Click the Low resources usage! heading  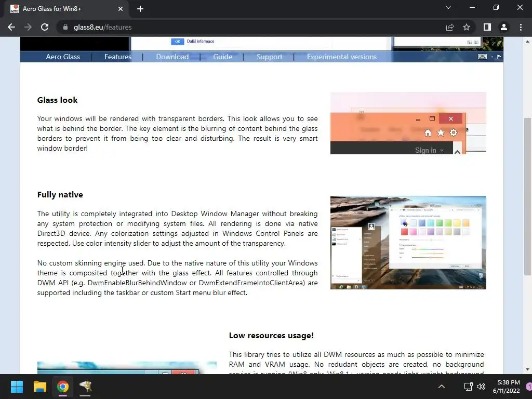point(271,336)
